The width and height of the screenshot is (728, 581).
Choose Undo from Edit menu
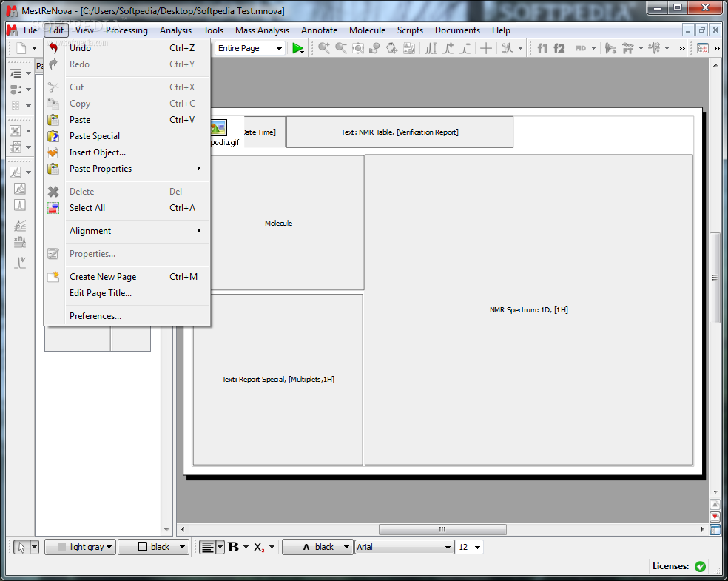128,48
